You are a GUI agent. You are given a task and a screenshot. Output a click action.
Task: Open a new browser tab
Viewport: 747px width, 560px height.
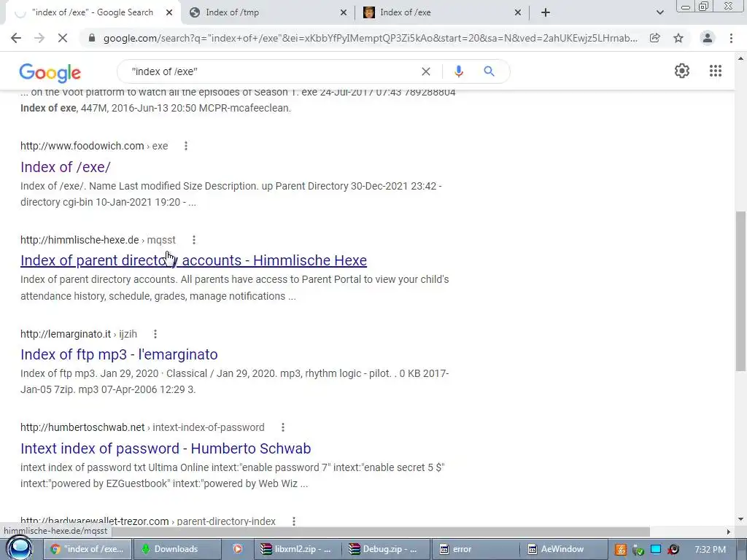coord(546,12)
